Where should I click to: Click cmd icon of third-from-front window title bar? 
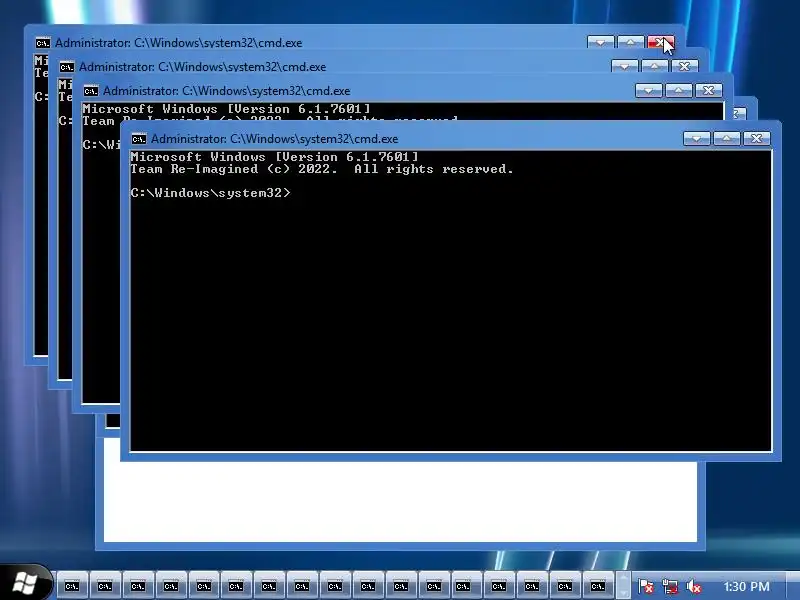(x=67, y=67)
